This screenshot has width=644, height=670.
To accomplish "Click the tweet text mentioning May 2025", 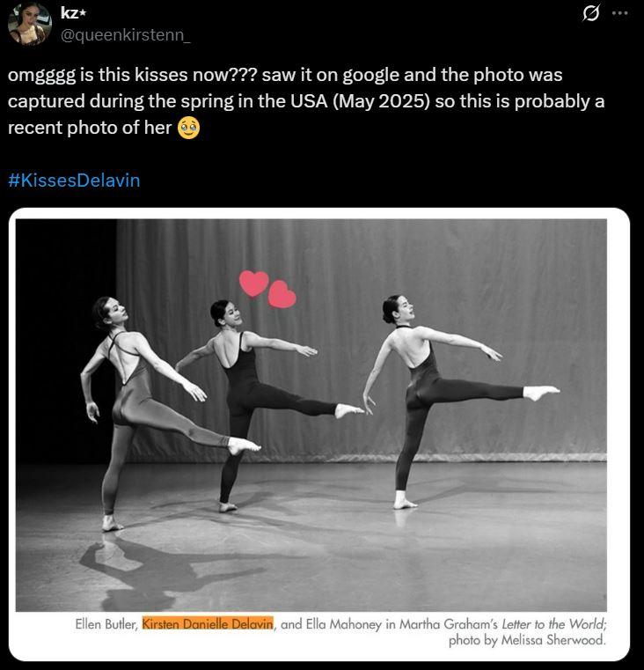I will click(x=306, y=101).
